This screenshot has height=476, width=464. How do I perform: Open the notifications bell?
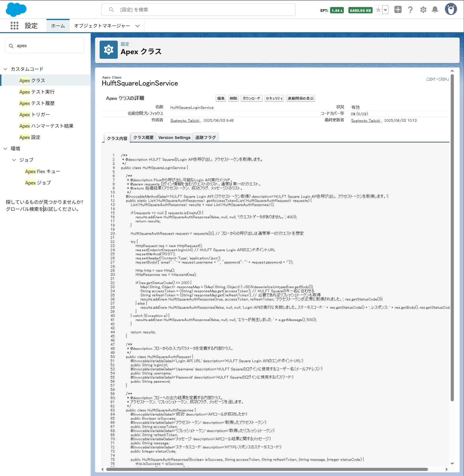point(435,10)
